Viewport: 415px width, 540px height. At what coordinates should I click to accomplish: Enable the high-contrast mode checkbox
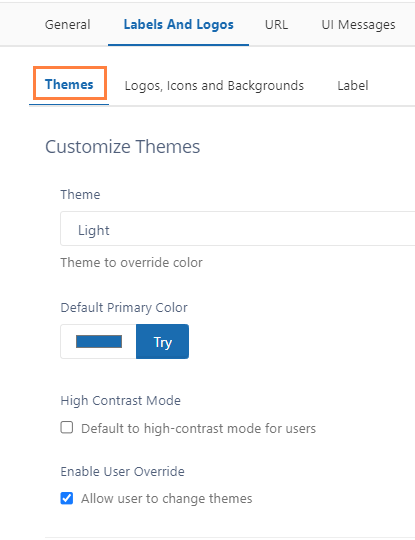(x=67, y=428)
